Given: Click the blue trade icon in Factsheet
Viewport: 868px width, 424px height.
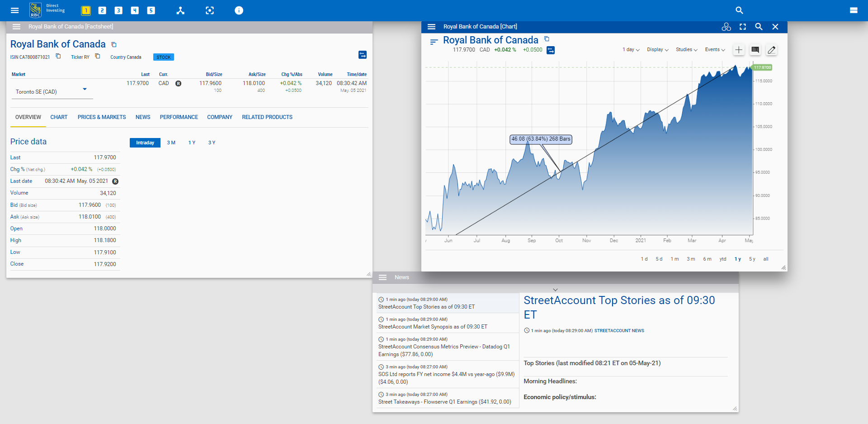Looking at the screenshot, I should [363, 55].
